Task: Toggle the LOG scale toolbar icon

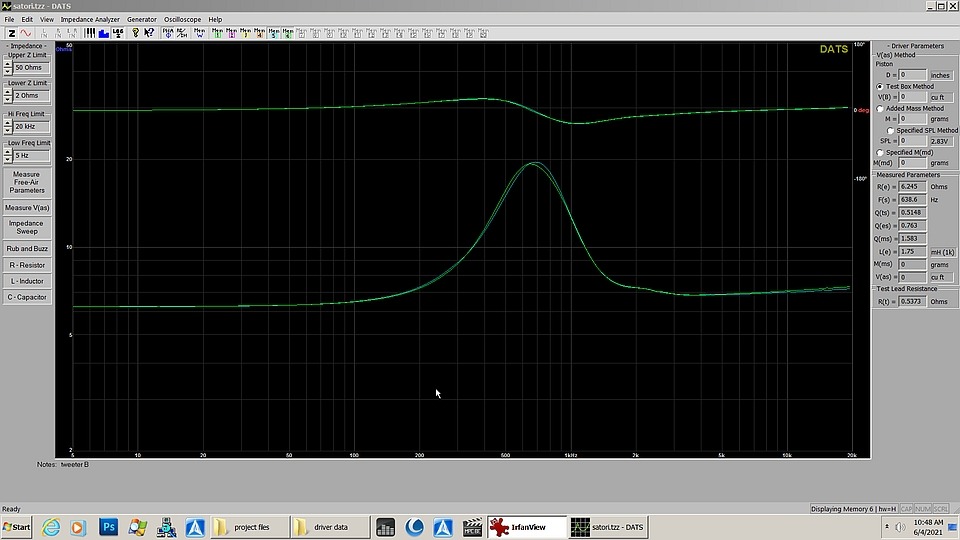Action: click(118, 33)
